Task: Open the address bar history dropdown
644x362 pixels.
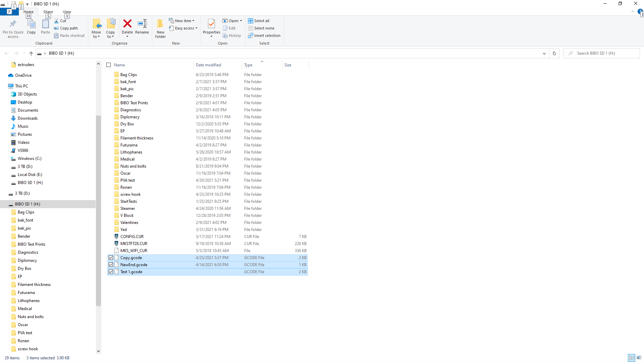Action: (544, 53)
